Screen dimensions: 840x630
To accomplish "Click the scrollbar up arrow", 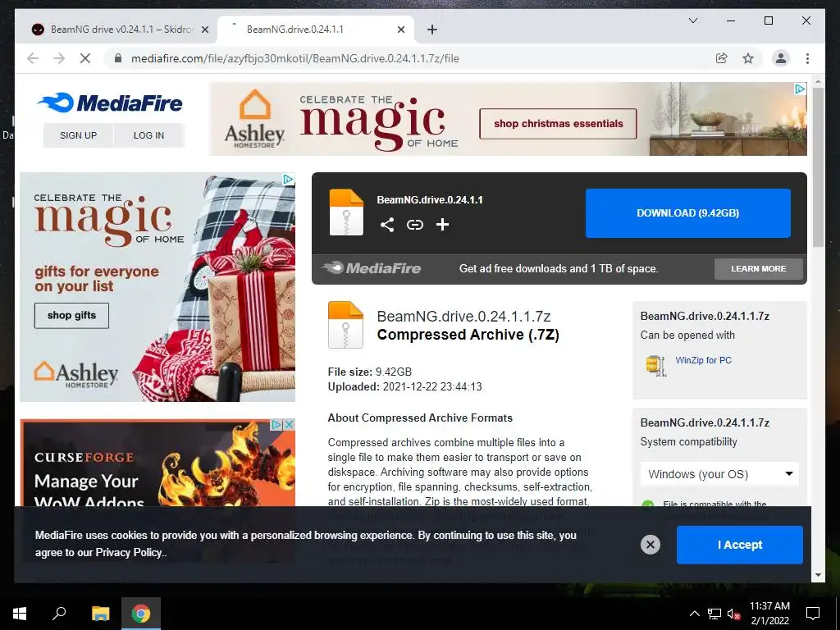I will click(x=818, y=81).
